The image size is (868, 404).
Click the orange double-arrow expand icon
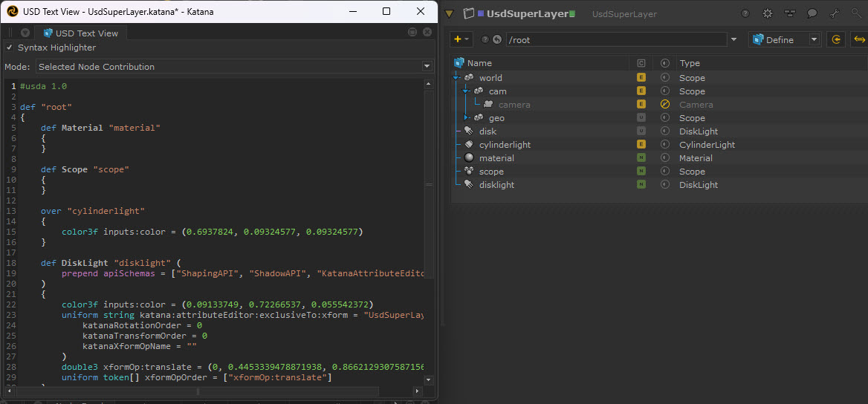[859, 39]
